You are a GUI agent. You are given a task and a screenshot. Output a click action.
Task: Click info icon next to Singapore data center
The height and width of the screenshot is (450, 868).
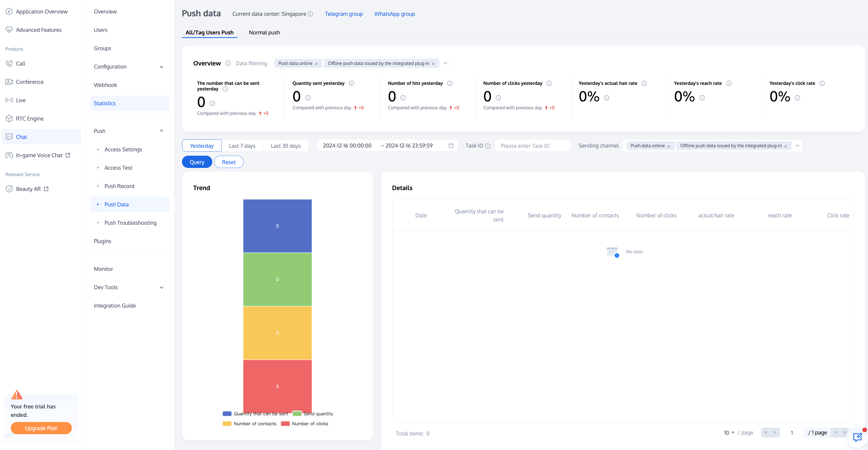coord(310,14)
